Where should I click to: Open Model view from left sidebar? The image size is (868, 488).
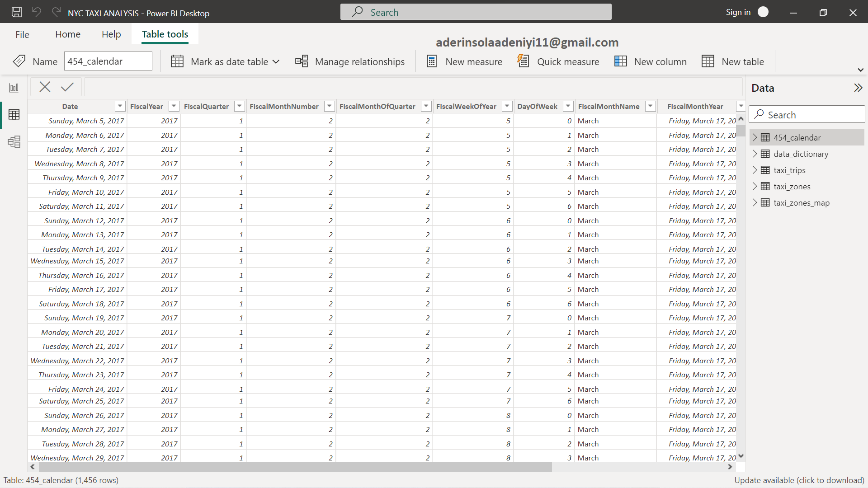point(14,142)
